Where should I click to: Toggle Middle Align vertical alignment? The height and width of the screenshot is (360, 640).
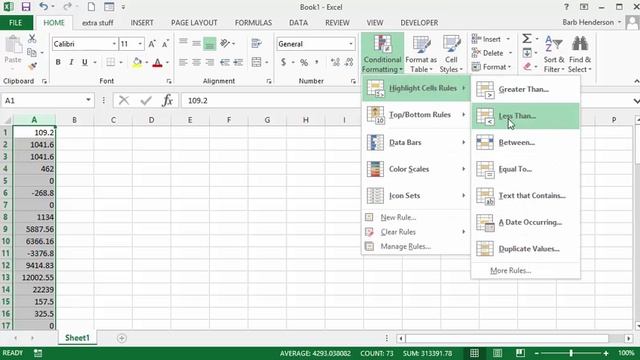coord(196,43)
